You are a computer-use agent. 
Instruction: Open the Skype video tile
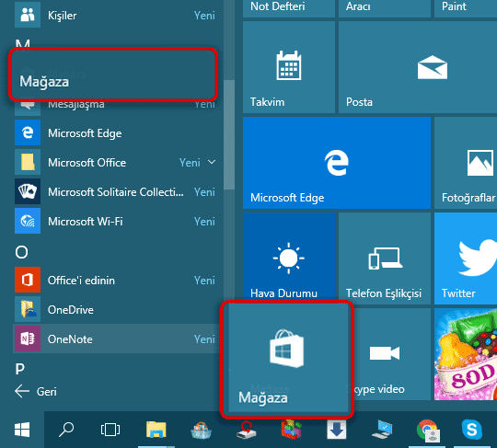coord(391,354)
